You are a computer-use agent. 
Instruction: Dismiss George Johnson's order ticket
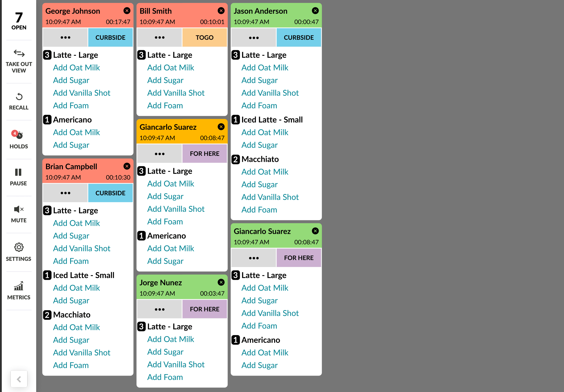coord(127,11)
